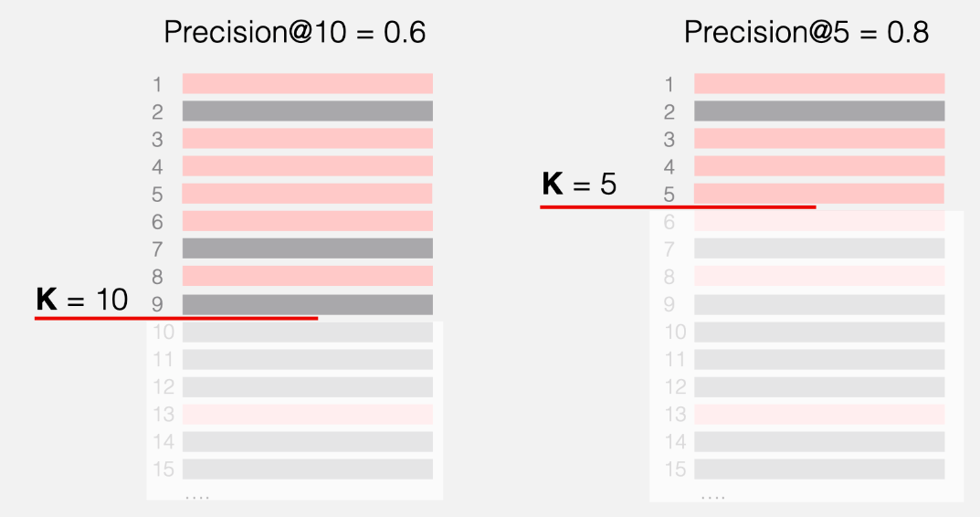This screenshot has height=517, width=980.
Task: Click rank number 4 in the Precision@10 list
Action: tap(157, 167)
